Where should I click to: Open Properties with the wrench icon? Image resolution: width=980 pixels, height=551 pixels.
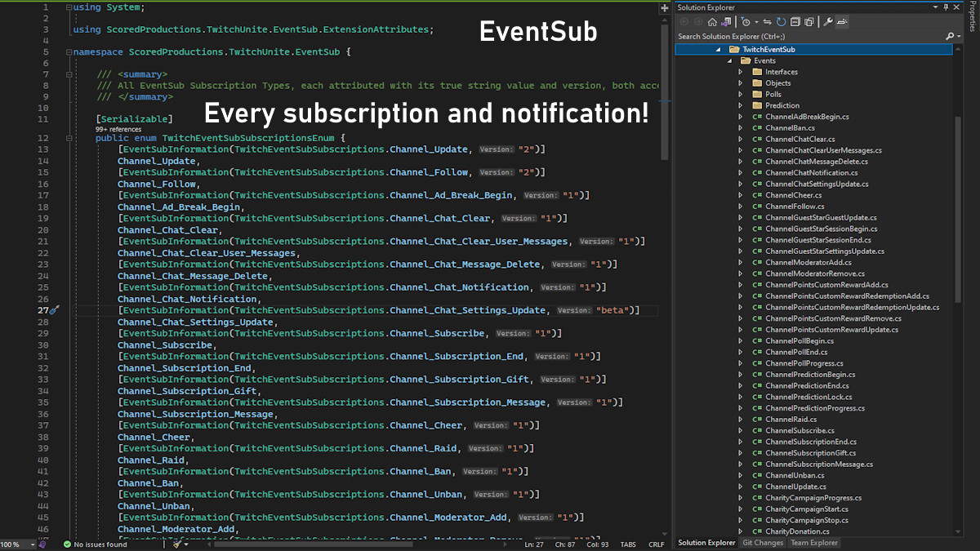pos(828,22)
